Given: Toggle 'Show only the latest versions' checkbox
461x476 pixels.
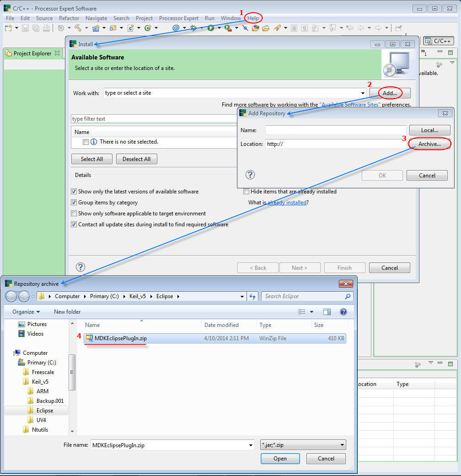Looking at the screenshot, I should pyautogui.click(x=74, y=192).
